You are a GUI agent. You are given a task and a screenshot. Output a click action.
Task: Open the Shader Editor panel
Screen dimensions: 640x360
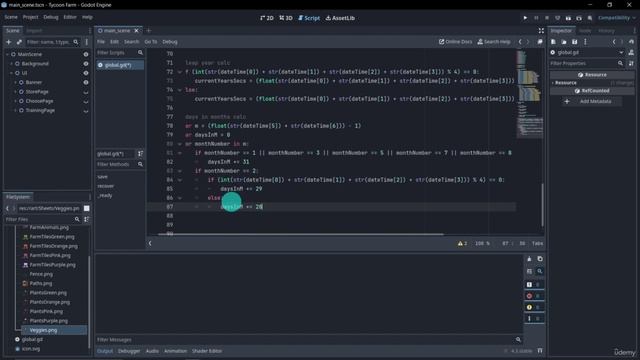(x=207, y=351)
